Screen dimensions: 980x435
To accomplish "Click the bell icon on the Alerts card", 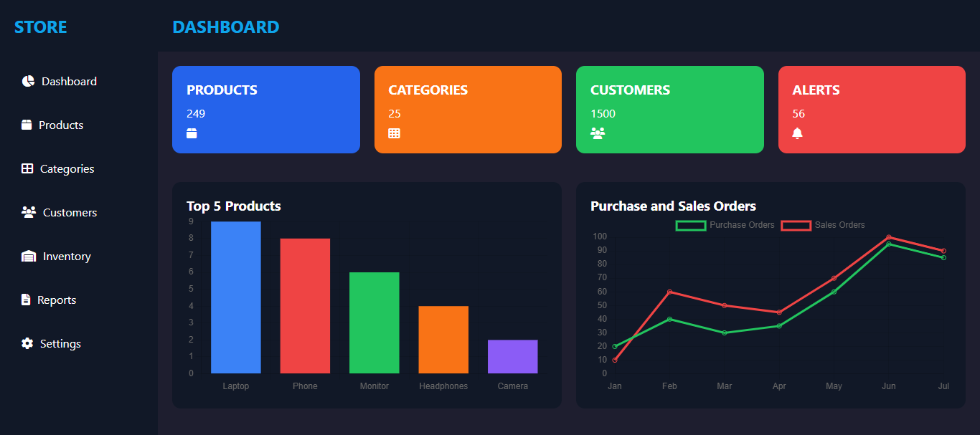I will coord(798,133).
